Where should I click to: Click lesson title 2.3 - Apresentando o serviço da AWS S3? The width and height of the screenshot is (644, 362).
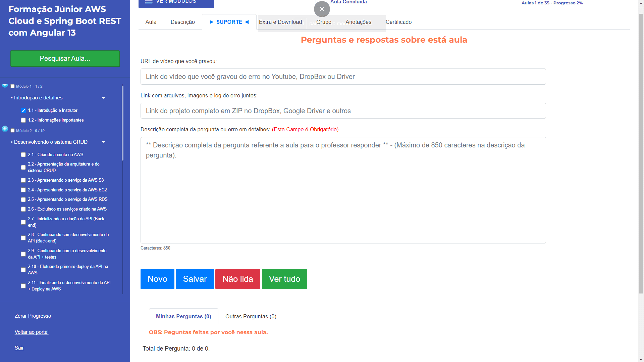[66, 180]
